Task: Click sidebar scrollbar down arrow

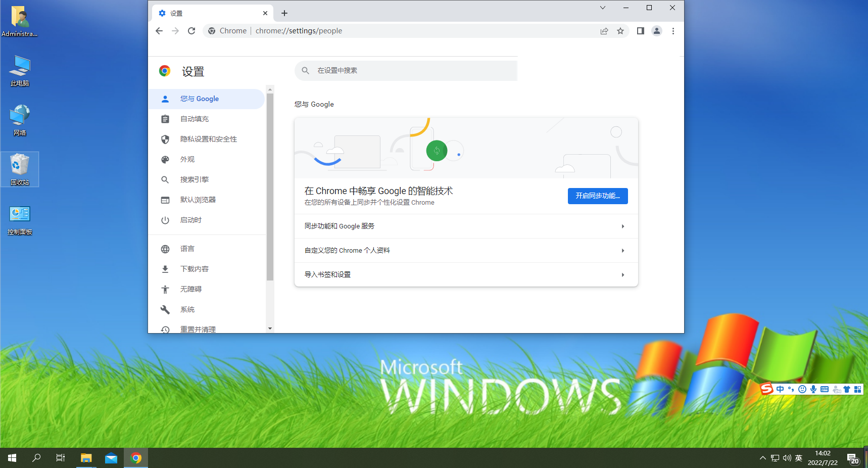Action: 270,329
